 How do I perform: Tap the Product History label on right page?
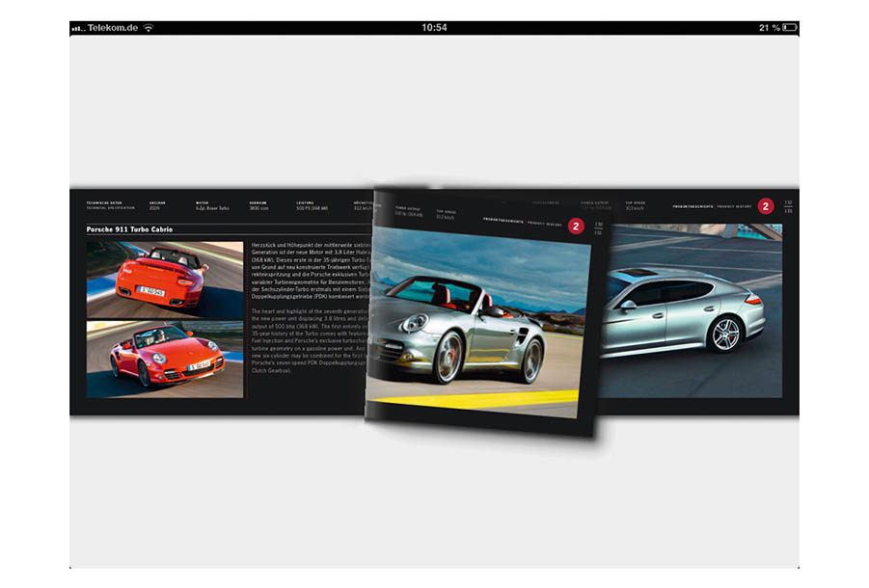tap(734, 206)
